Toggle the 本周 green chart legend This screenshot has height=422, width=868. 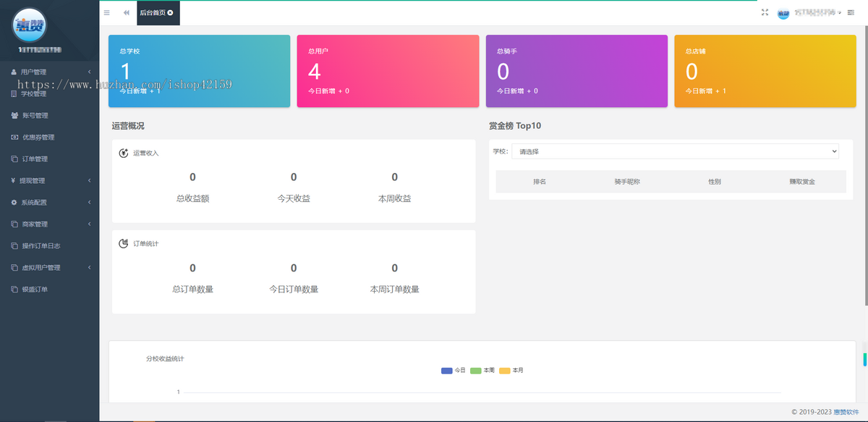[482, 371]
